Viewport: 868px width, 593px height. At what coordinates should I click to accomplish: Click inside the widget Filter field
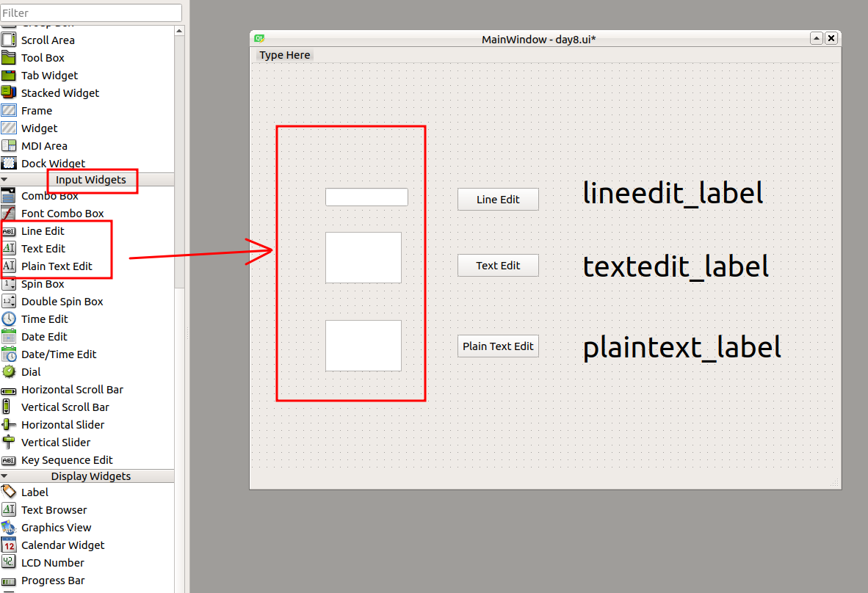tap(91, 12)
